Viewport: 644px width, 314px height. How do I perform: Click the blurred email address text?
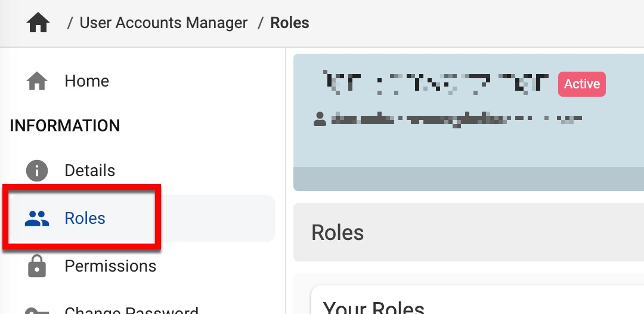[456, 119]
